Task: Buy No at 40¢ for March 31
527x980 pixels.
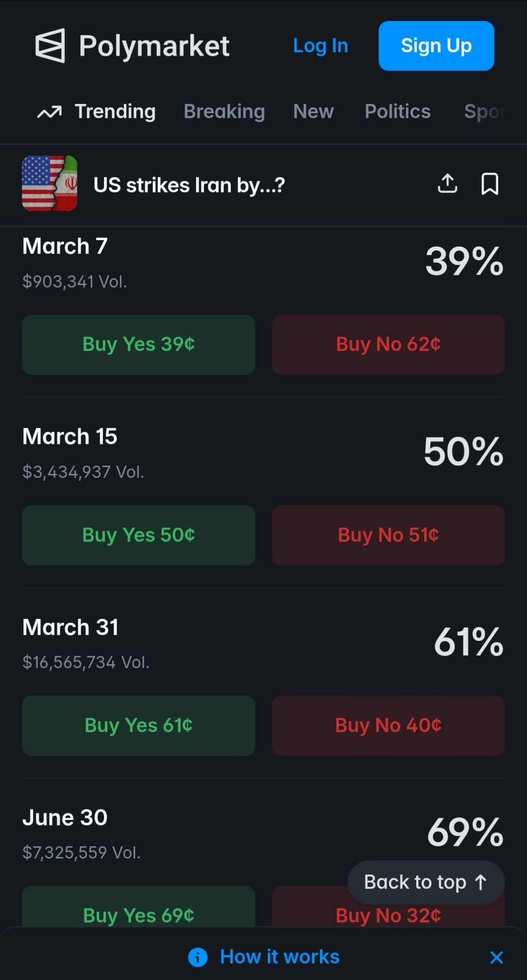Action: pyautogui.click(x=388, y=725)
